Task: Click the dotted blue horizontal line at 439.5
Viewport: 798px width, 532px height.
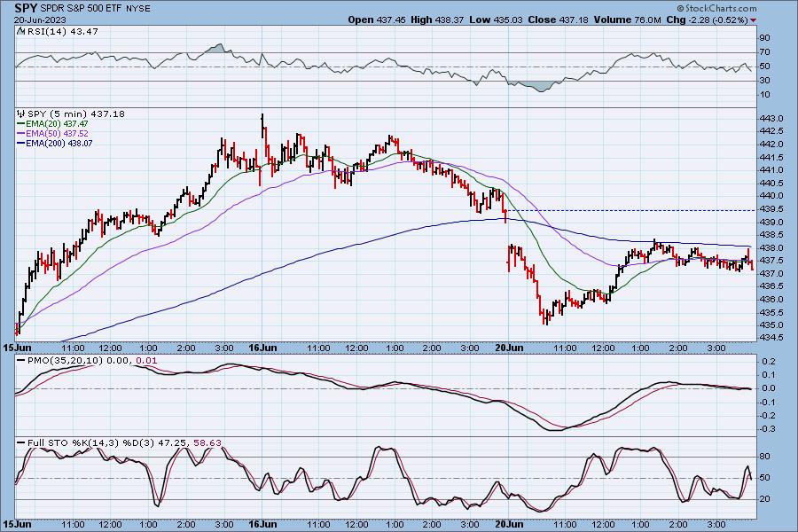Action: click(631, 210)
